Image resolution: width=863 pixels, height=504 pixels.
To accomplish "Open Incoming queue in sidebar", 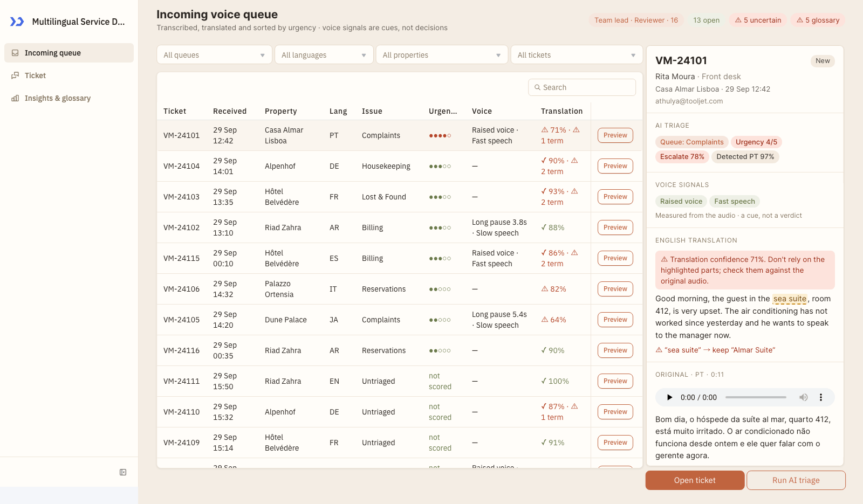I will (69, 53).
